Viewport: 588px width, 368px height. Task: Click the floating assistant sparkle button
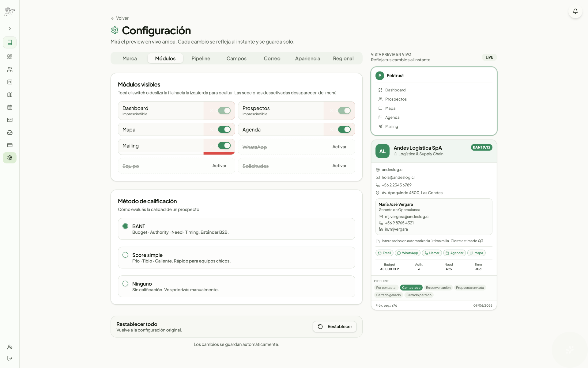[570, 350]
